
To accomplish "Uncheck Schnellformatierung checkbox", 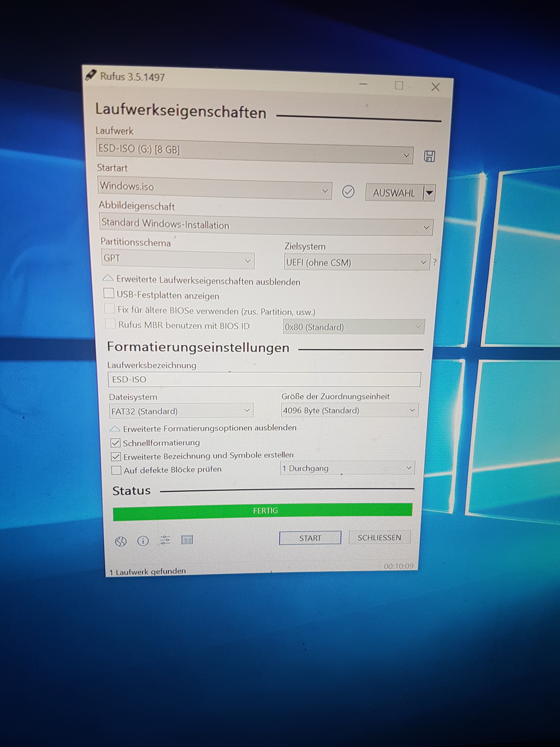I will 115,443.
